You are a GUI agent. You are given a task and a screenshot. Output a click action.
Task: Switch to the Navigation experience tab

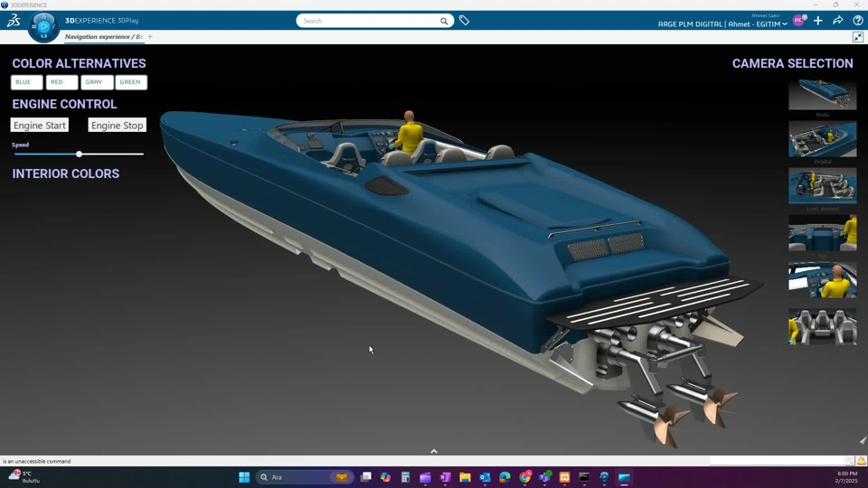103,37
